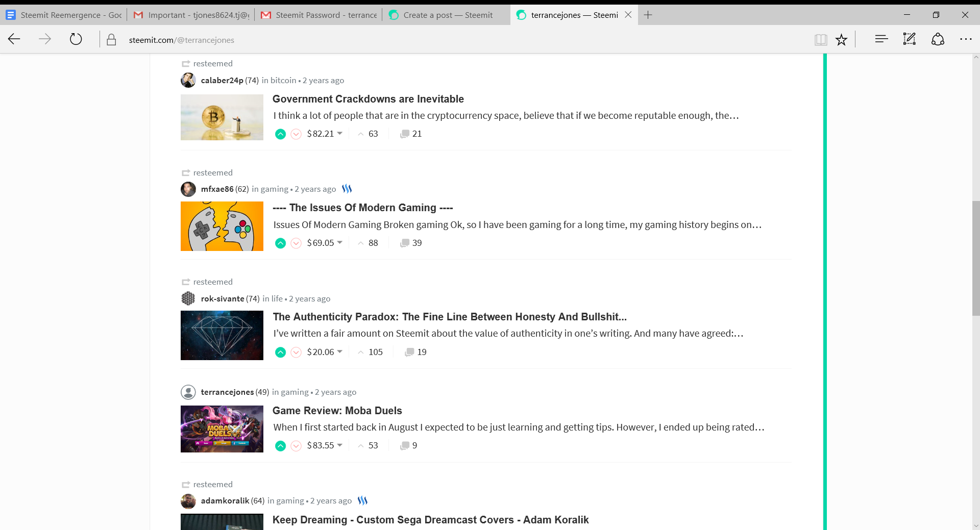This screenshot has width=980, height=530.
Task: Switch to Steemit Password Gmail tab
Action: pos(318,15)
